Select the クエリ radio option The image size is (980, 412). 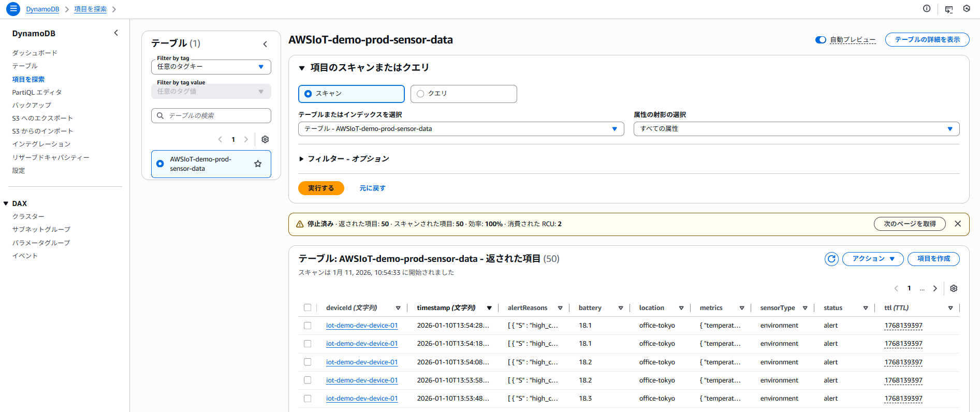(x=420, y=94)
